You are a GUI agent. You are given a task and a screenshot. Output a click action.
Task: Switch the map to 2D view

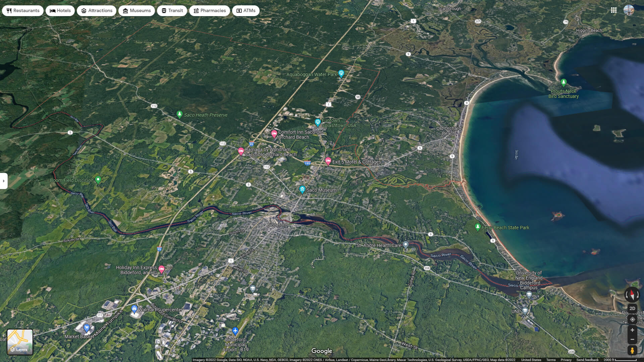633,308
